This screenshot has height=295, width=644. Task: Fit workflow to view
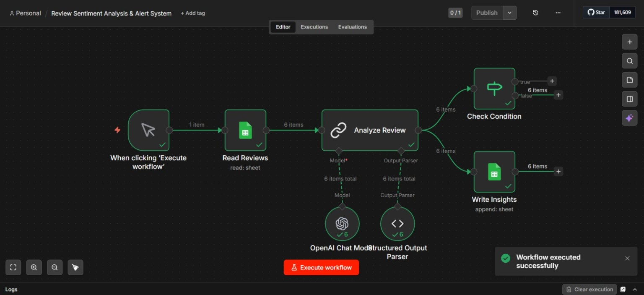pos(13,267)
